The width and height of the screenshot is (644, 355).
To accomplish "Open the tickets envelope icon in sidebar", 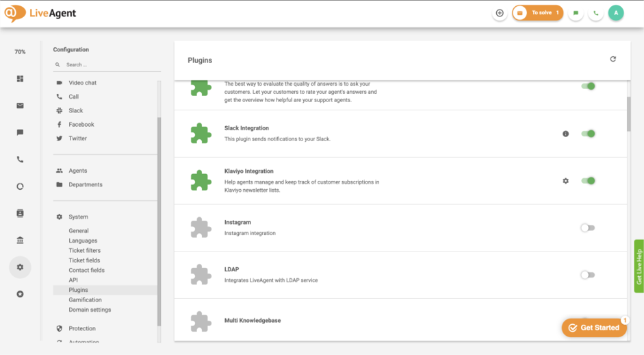I will click(x=20, y=106).
